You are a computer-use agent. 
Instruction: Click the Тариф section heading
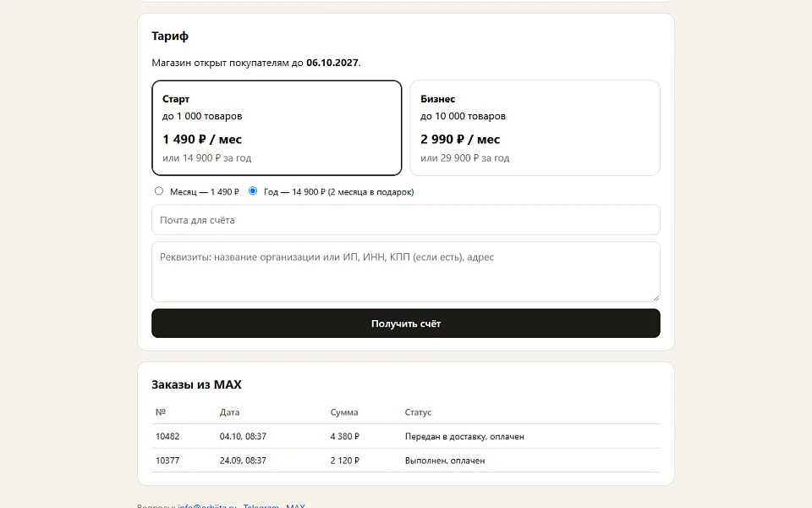(x=170, y=36)
